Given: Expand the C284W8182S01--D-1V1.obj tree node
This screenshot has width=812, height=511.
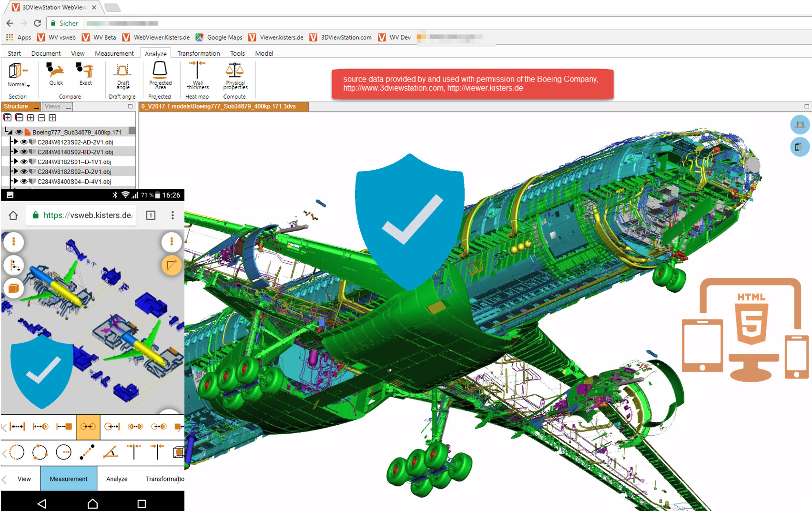Looking at the screenshot, I should [x=16, y=161].
